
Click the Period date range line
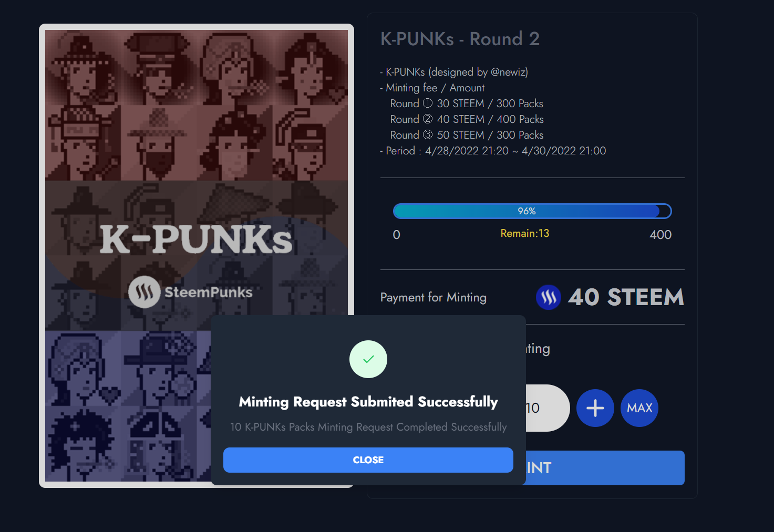pyautogui.click(x=493, y=151)
